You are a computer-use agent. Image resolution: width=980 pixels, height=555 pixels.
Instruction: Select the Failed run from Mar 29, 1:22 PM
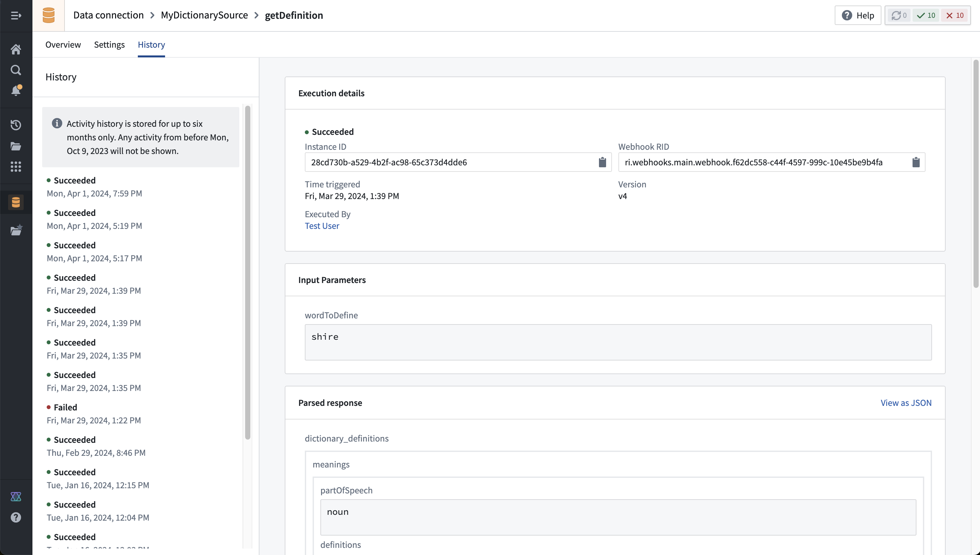pos(140,413)
